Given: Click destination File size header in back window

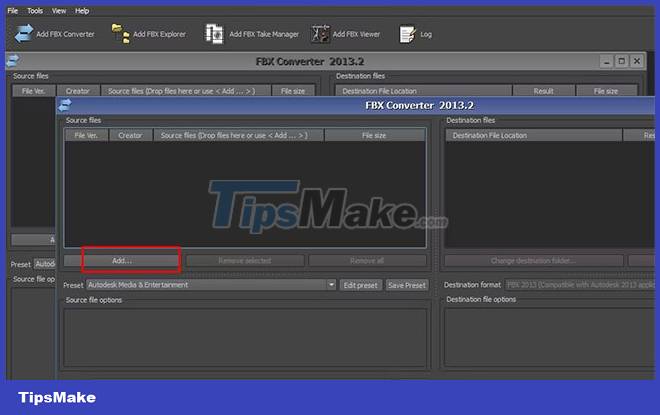Looking at the screenshot, I should [606, 91].
